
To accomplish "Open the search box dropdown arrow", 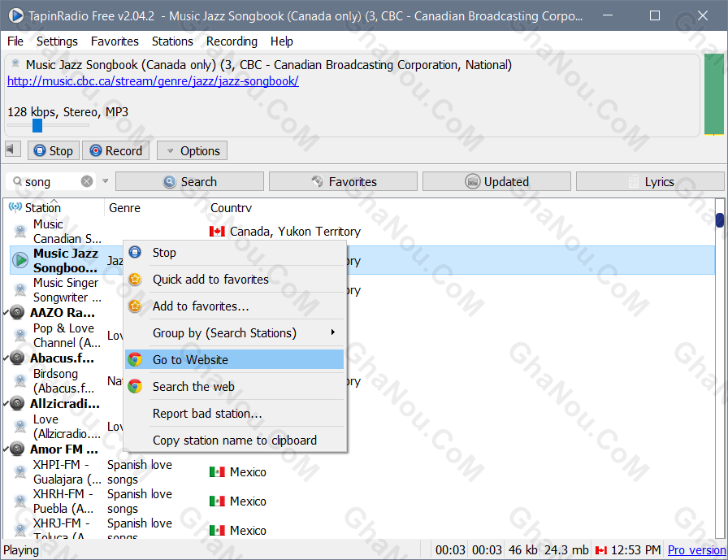I will click(x=106, y=181).
